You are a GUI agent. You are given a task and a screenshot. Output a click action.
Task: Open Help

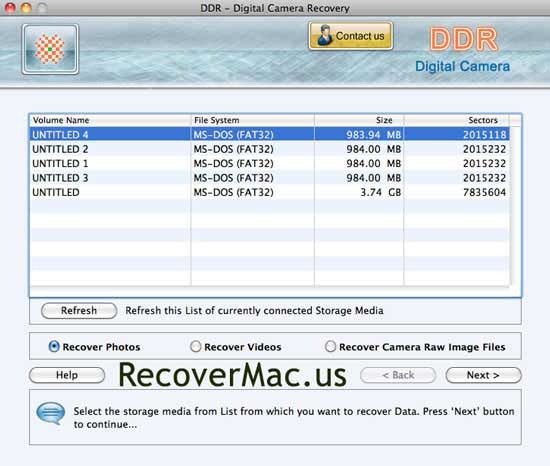(x=67, y=375)
